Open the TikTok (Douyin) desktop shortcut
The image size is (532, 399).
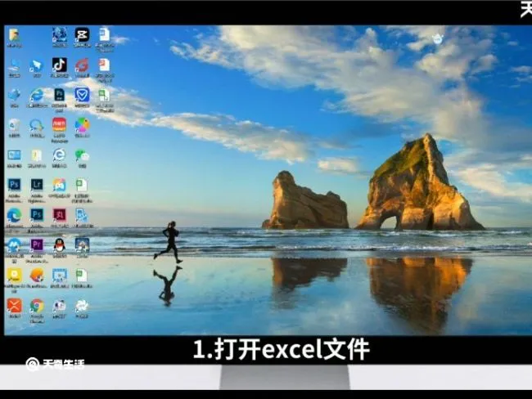(x=60, y=65)
